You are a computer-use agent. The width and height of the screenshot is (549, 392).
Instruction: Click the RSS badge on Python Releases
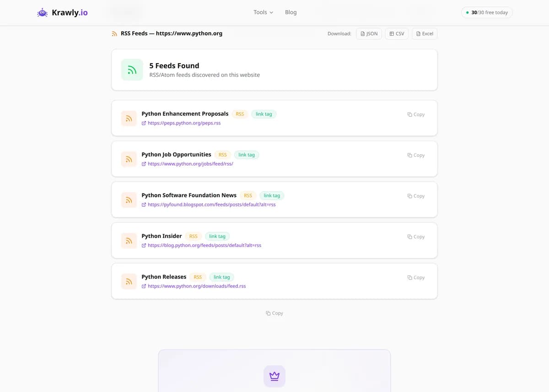(198, 277)
